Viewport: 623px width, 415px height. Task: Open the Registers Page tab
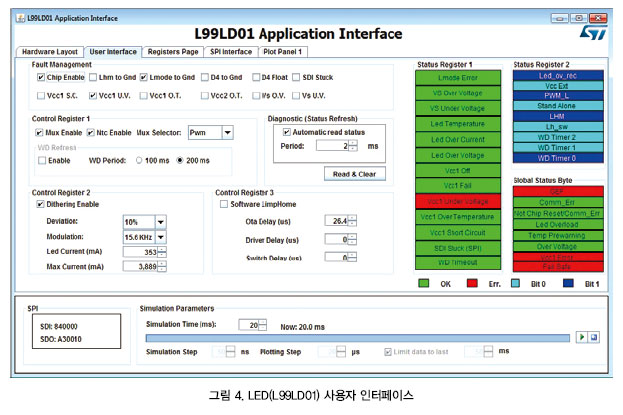click(x=173, y=52)
